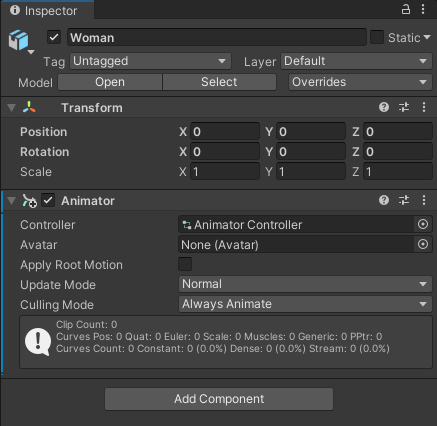Image resolution: width=437 pixels, height=426 pixels.
Task: Select the Inspector tab
Action: pos(47,11)
